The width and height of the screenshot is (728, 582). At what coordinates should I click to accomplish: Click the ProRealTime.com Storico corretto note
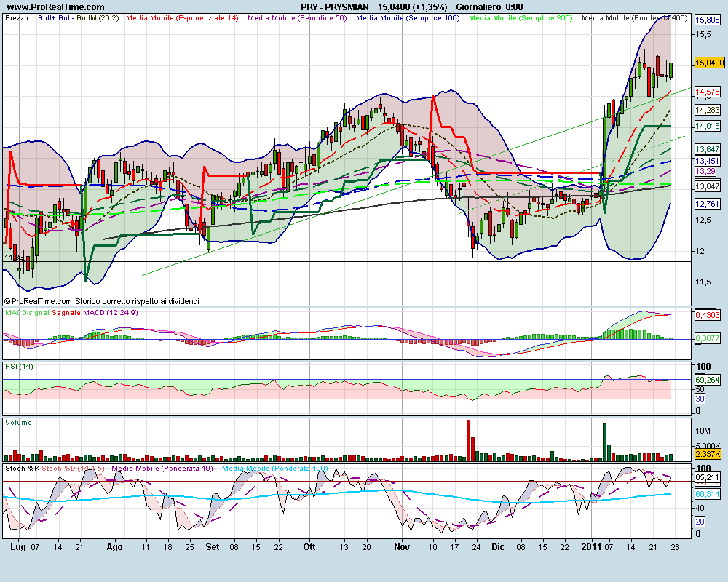click(102, 301)
